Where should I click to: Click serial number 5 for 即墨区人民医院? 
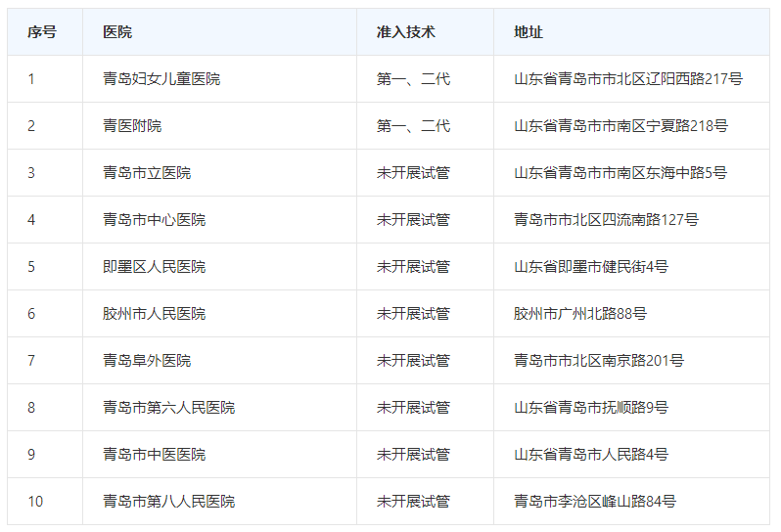(x=31, y=267)
